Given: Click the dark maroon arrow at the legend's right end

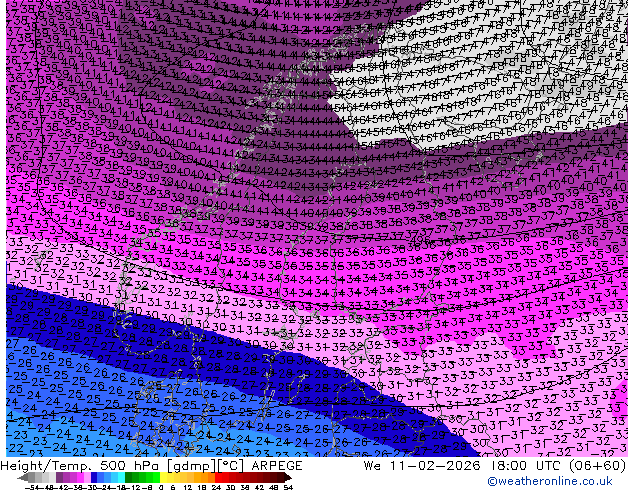Looking at the screenshot, I should click(x=287, y=477).
